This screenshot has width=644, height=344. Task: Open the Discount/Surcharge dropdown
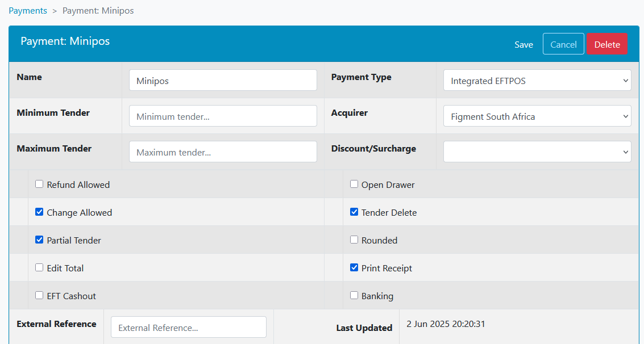click(x=537, y=152)
